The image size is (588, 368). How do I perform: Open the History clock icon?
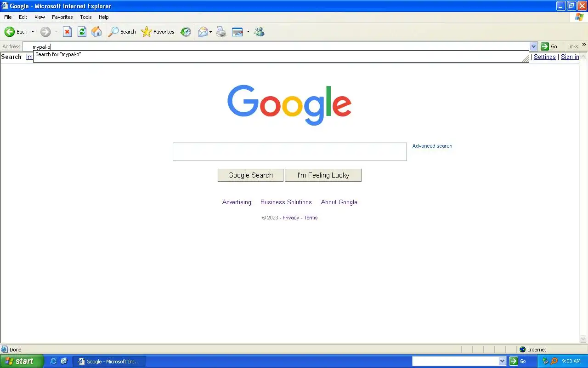[186, 32]
